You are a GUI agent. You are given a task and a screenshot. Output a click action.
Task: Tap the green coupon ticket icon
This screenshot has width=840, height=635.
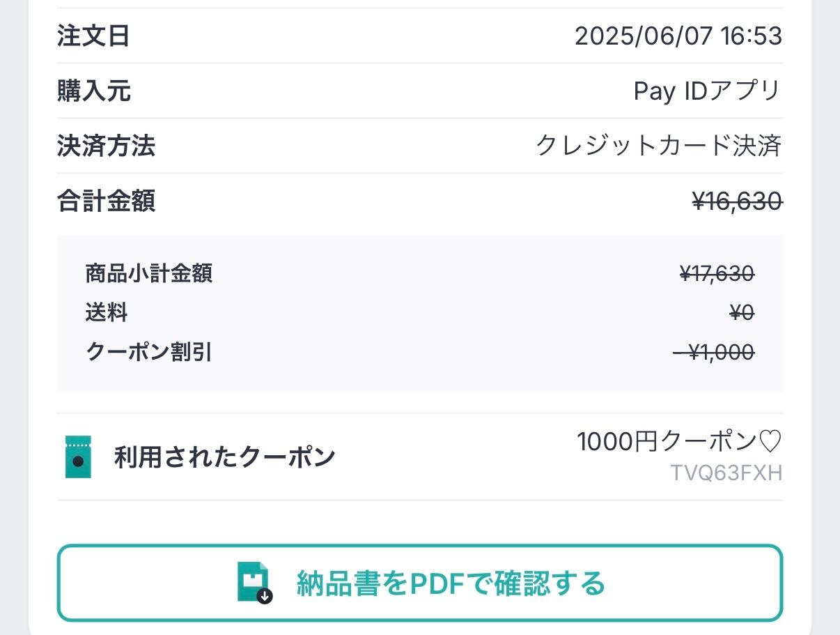click(78, 457)
